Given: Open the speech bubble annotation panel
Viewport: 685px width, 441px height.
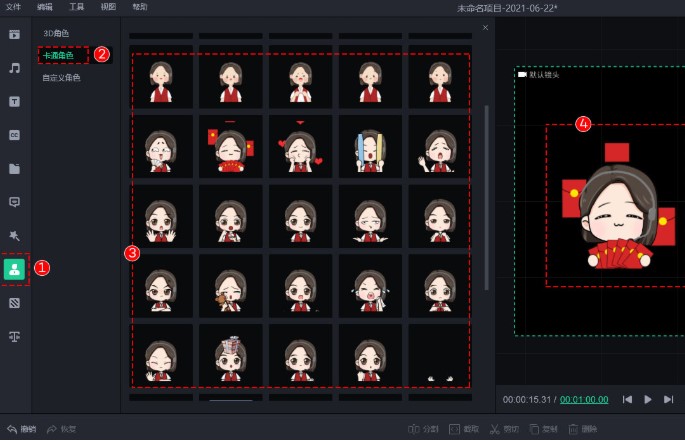Looking at the screenshot, I should [x=15, y=201].
